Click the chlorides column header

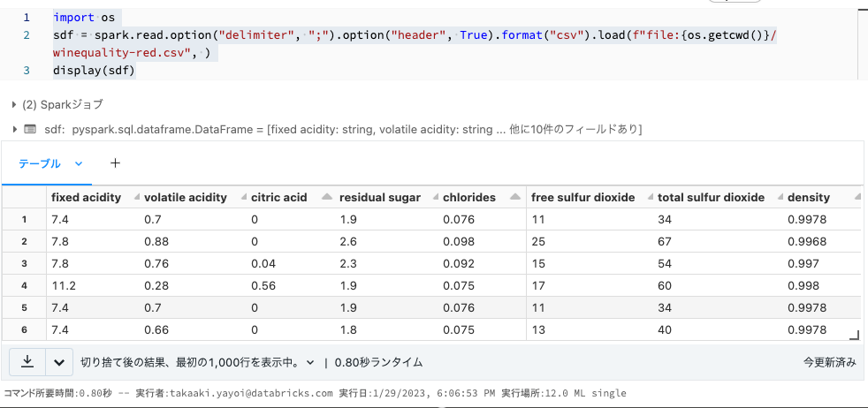(x=468, y=197)
